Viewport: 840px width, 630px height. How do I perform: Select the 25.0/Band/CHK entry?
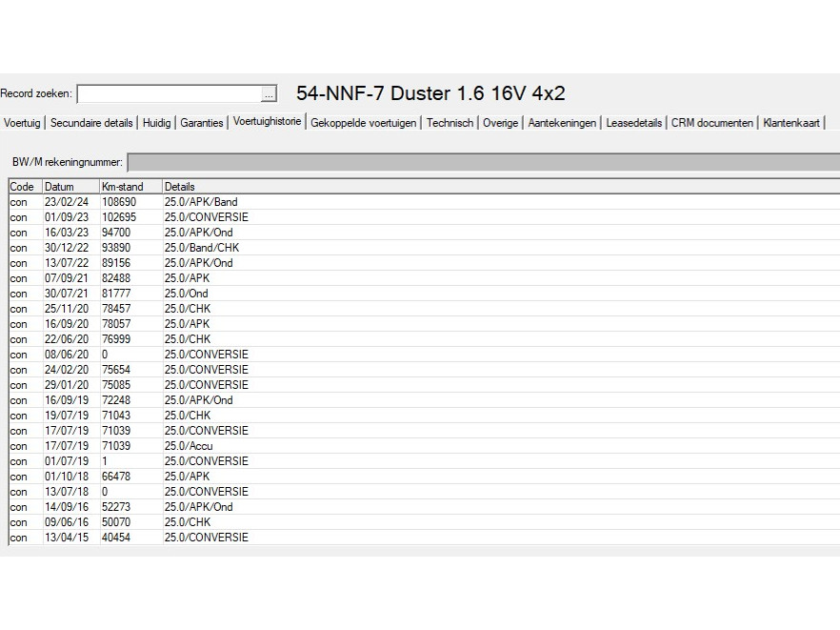202,248
